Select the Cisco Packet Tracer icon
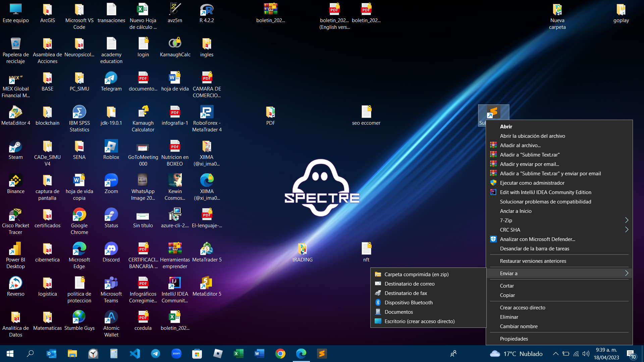Screen dimensions: 644x362 pyautogui.click(x=15, y=221)
